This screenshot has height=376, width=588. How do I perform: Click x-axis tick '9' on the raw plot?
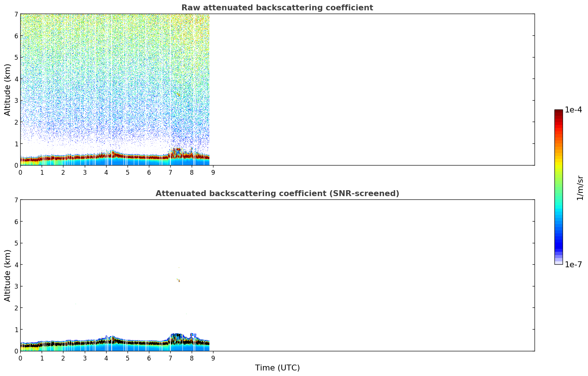pos(213,172)
